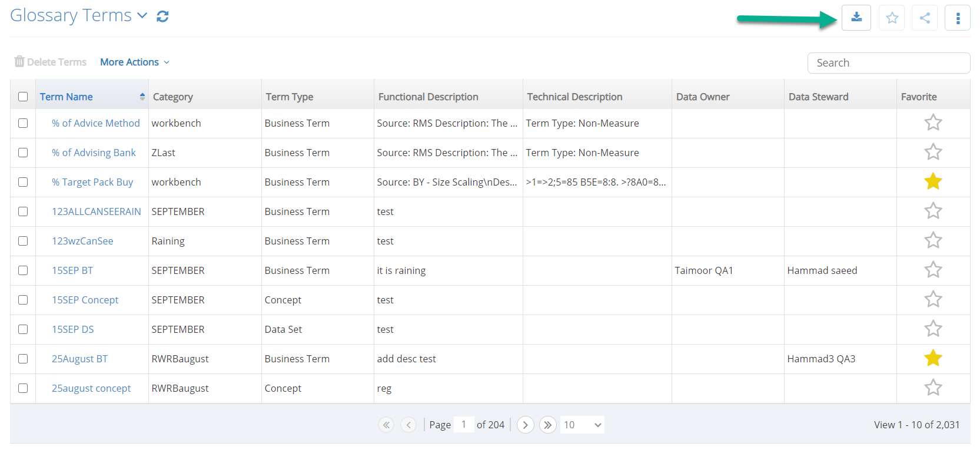The image size is (980, 453).
Task: Check the 15SEP BT row
Action: point(23,270)
